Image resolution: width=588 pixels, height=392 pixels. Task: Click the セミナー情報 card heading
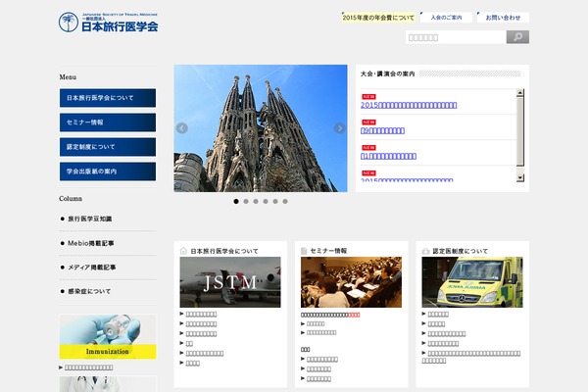328,251
